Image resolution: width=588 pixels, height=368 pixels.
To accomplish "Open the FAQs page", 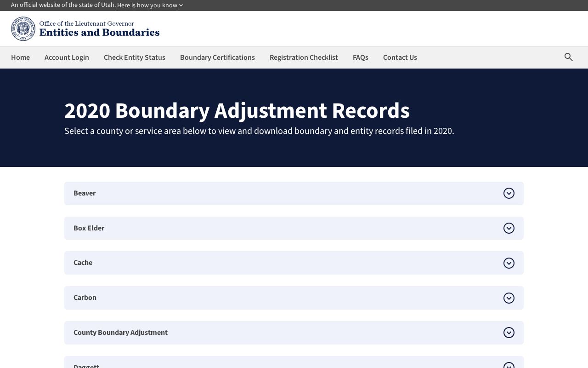I will click(x=361, y=57).
